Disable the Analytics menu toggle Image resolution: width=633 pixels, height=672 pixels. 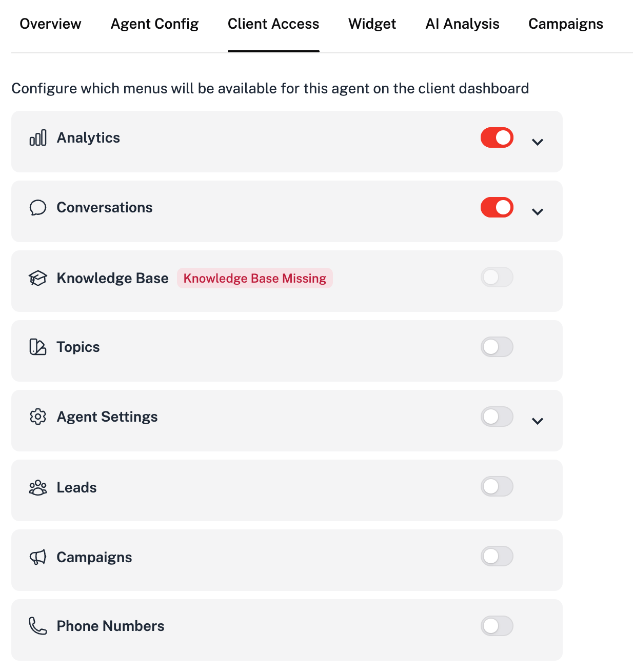pos(497,137)
